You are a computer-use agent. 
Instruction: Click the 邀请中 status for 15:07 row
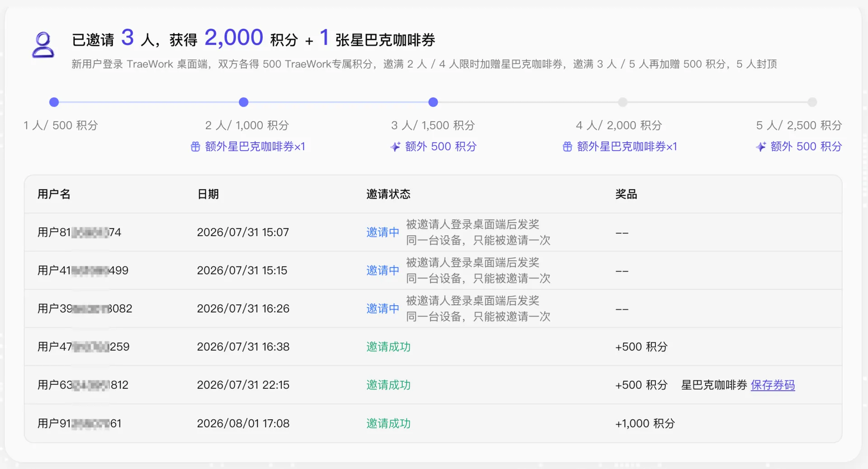[x=383, y=232]
